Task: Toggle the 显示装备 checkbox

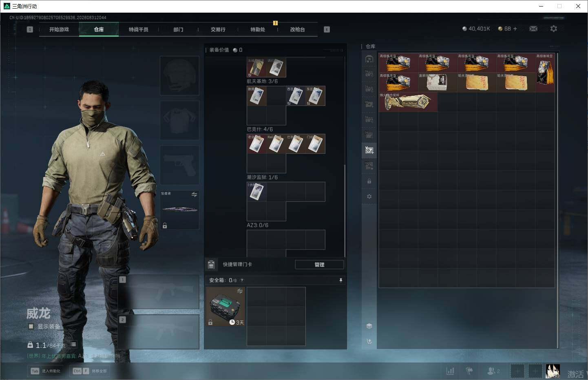Action: click(x=31, y=326)
